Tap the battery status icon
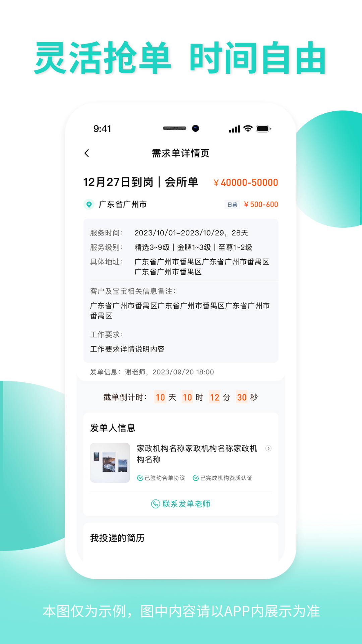Image resolution: width=362 pixels, height=644 pixels. [x=263, y=129]
